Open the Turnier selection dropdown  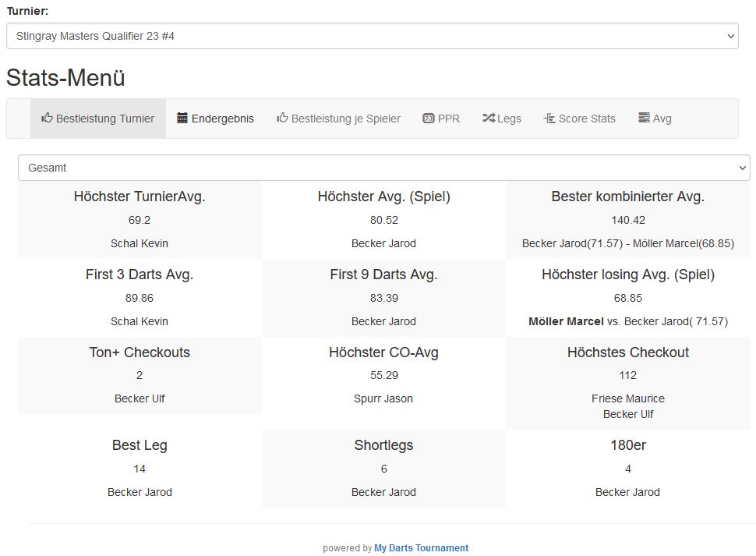(x=372, y=36)
